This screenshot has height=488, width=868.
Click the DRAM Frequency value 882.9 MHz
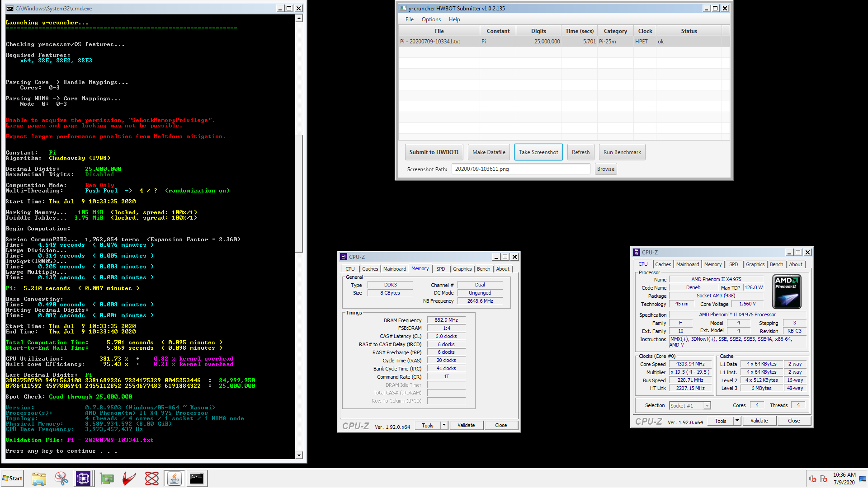tap(446, 320)
